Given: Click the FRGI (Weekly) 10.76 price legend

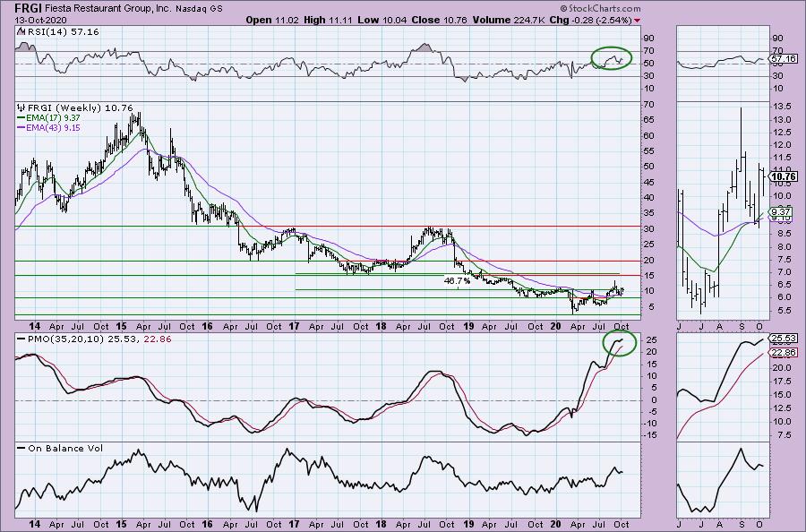Looking at the screenshot, I should click(80, 108).
